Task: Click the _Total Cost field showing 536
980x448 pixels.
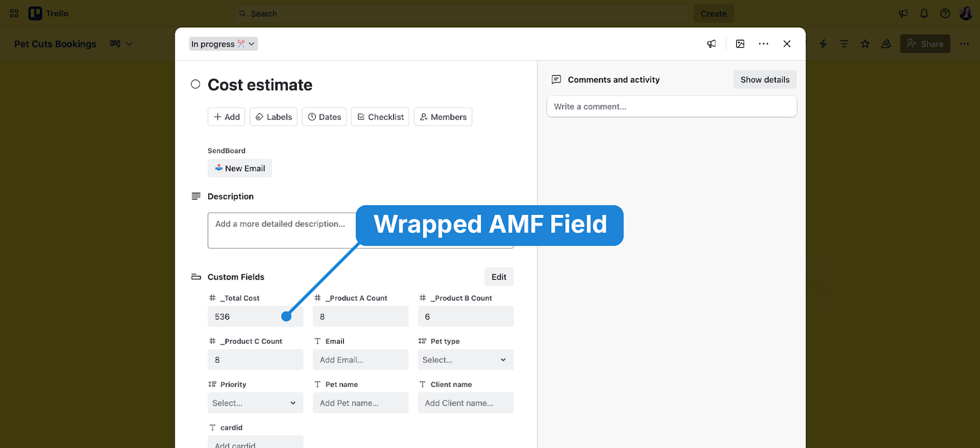Action: coord(255,316)
